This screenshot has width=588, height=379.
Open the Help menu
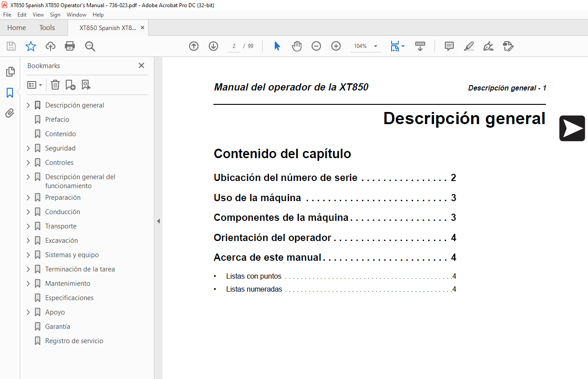pos(98,15)
